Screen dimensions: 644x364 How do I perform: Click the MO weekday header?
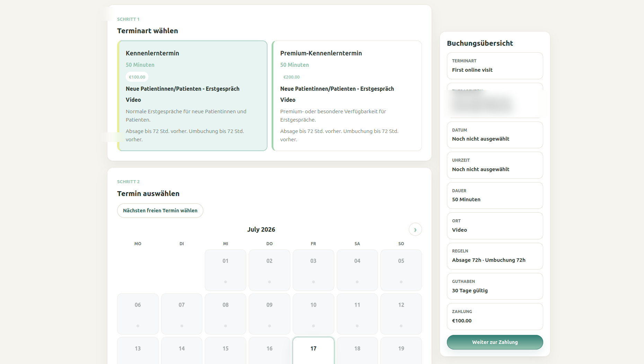coord(138,244)
